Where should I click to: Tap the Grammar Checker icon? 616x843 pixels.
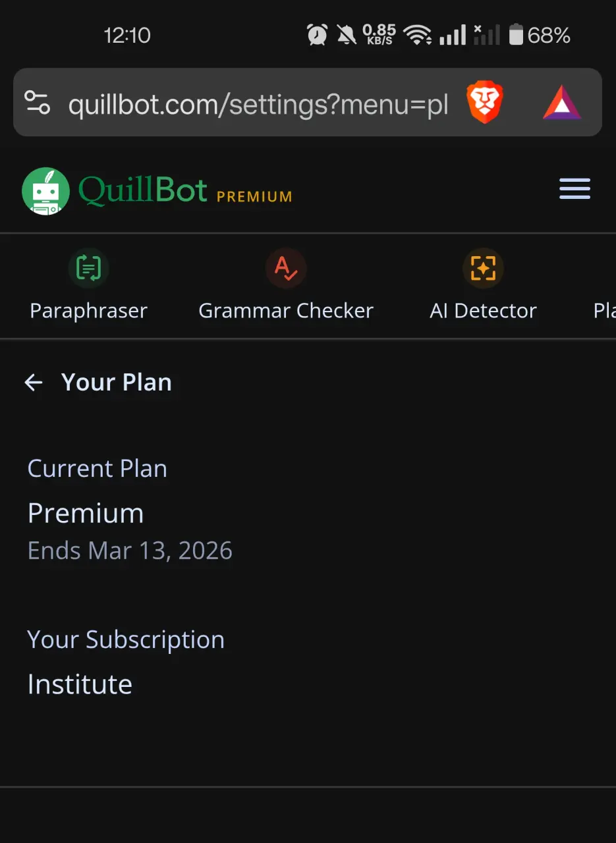click(286, 269)
